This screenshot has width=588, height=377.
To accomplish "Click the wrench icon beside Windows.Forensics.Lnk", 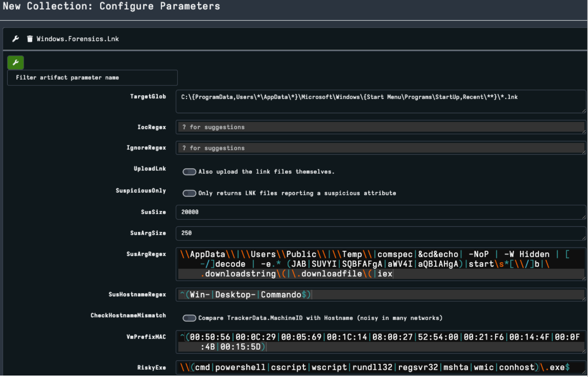I will point(16,39).
